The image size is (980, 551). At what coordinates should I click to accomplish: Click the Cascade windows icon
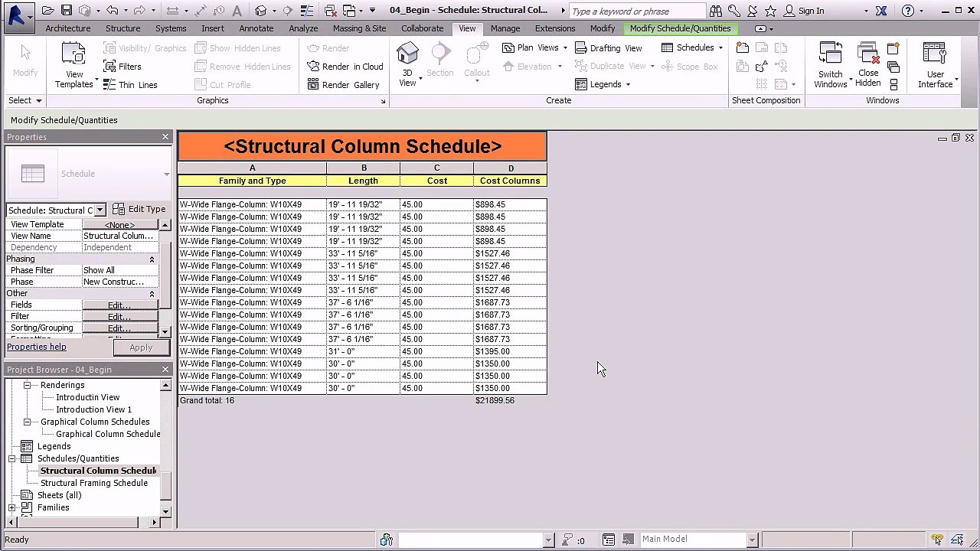pos(893,67)
